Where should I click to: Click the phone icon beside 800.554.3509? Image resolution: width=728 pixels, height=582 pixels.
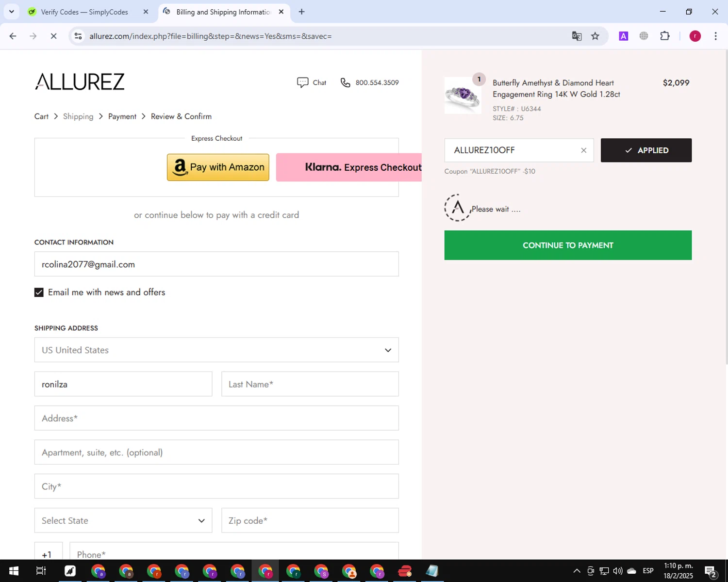[345, 82]
